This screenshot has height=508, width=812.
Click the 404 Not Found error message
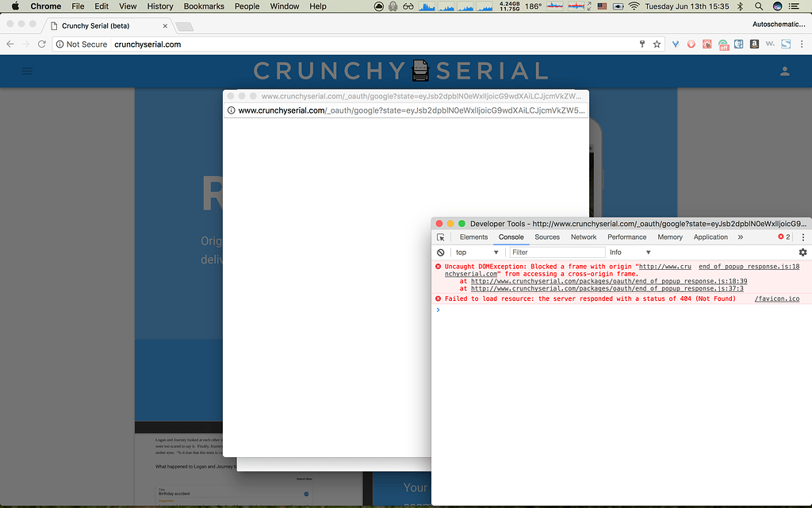[x=590, y=298]
